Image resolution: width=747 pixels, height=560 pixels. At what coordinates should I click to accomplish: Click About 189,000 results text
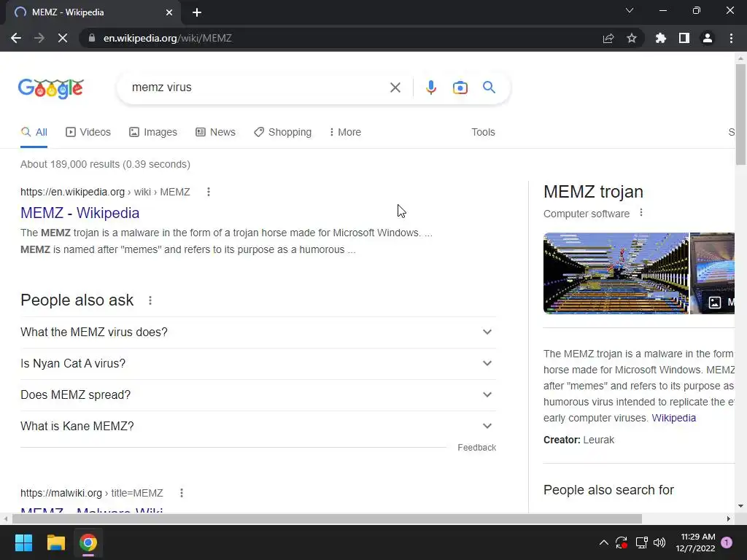coord(105,164)
